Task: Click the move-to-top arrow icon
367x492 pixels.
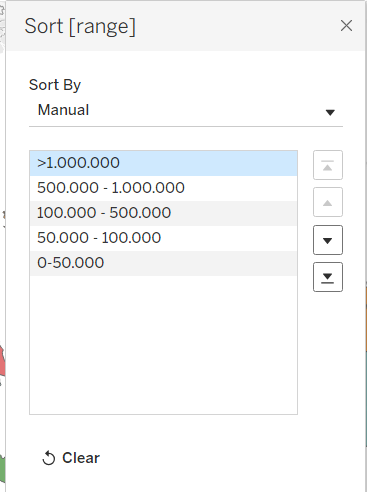Action: (328, 165)
